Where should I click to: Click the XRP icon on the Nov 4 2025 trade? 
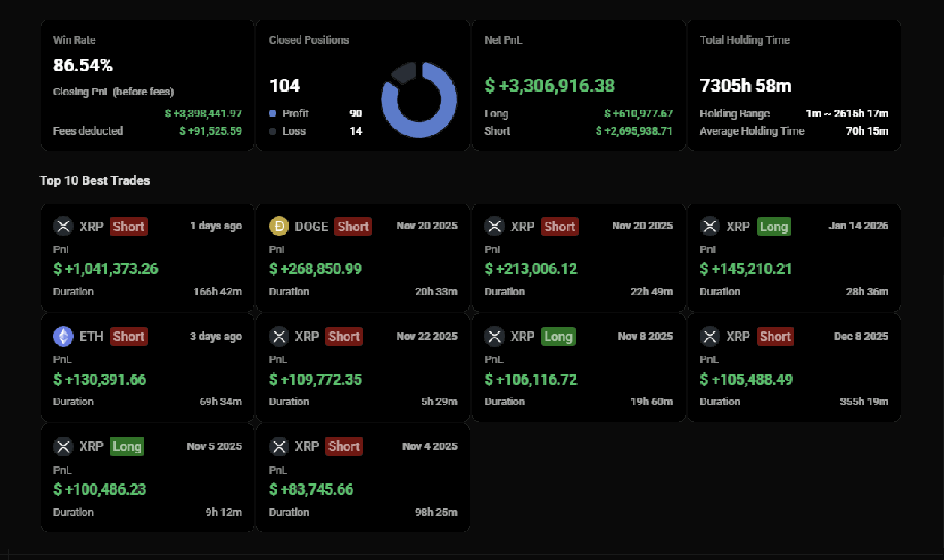coord(279,446)
